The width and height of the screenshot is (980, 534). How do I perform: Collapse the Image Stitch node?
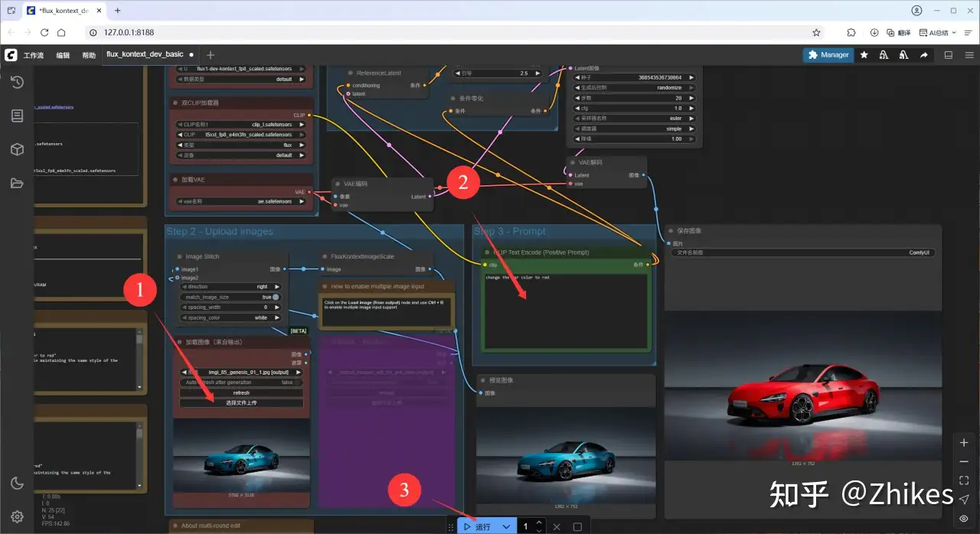tap(180, 257)
